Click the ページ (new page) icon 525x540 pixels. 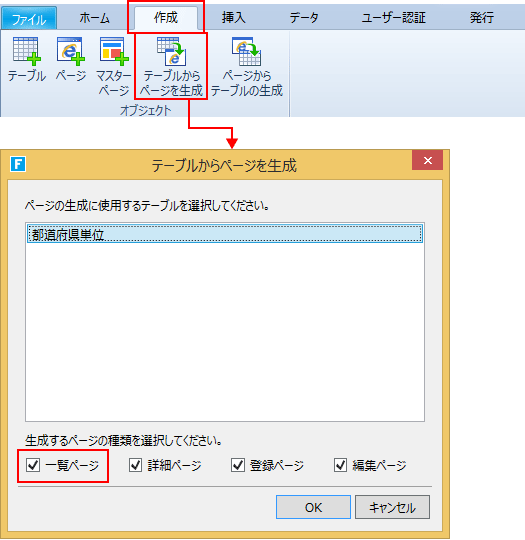[71, 51]
